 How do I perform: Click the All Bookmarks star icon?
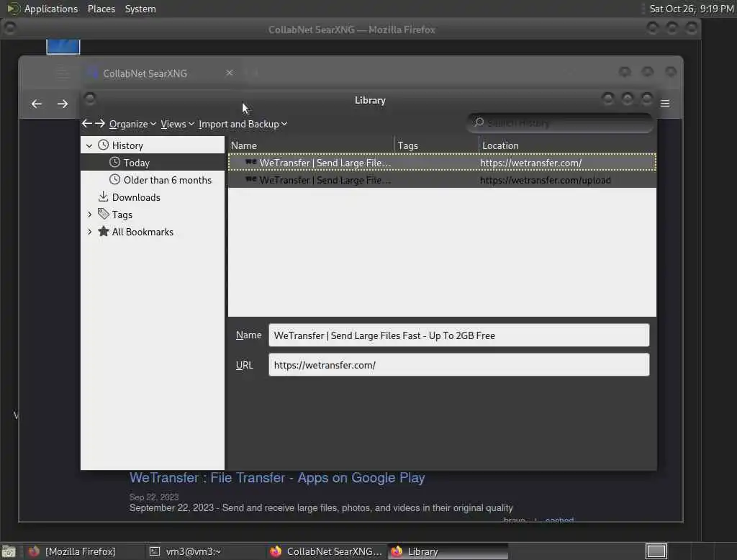(104, 231)
